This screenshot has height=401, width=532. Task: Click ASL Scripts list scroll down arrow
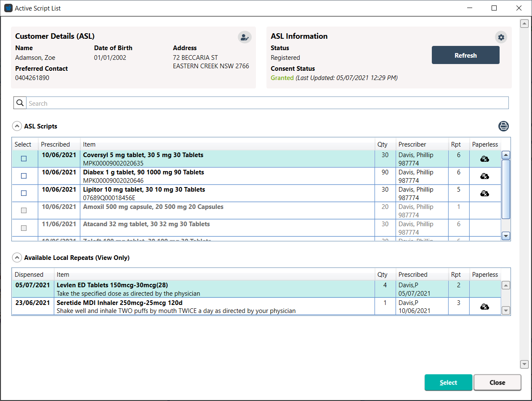tap(506, 236)
